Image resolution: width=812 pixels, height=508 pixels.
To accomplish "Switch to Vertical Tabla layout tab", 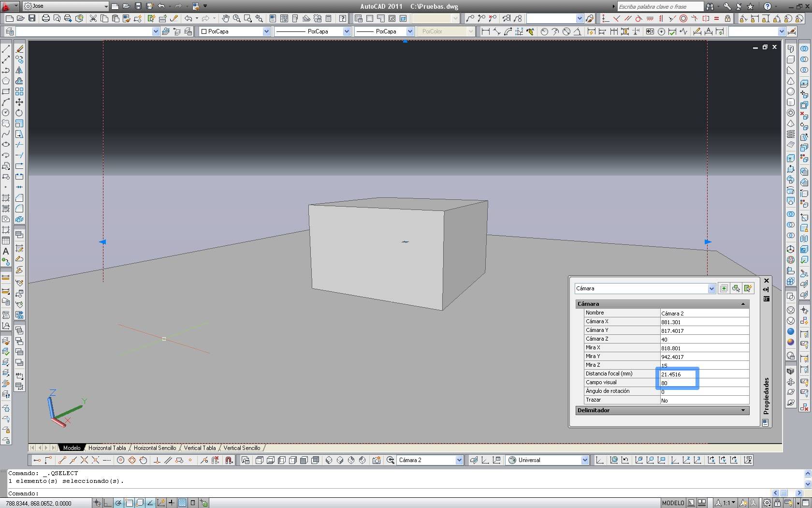I will pyautogui.click(x=200, y=448).
